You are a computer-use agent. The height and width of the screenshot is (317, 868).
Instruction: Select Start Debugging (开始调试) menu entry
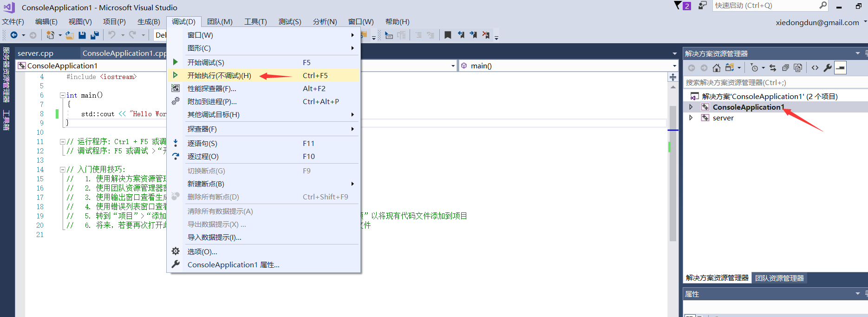point(263,62)
